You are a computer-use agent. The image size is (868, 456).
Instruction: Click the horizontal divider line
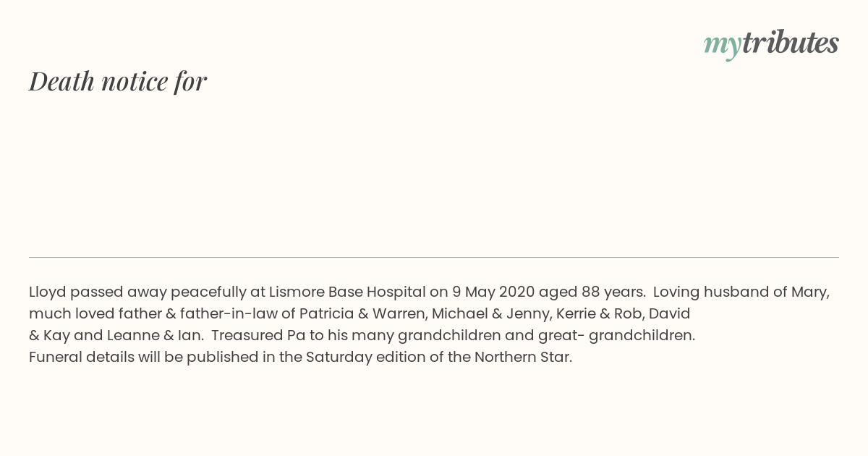[434, 257]
